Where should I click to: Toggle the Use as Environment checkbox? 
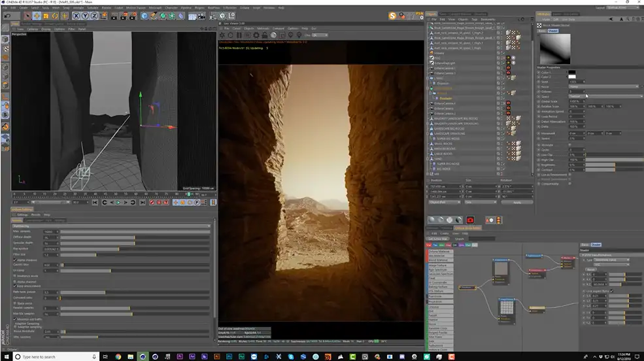570,175
